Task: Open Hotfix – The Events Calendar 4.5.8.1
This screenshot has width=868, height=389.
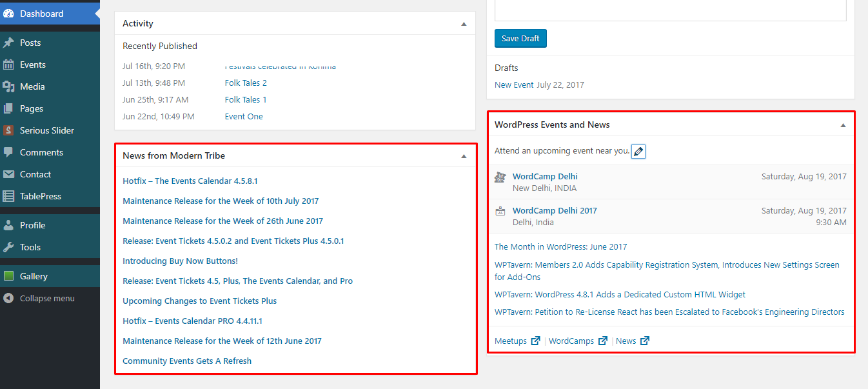Action: click(x=190, y=181)
